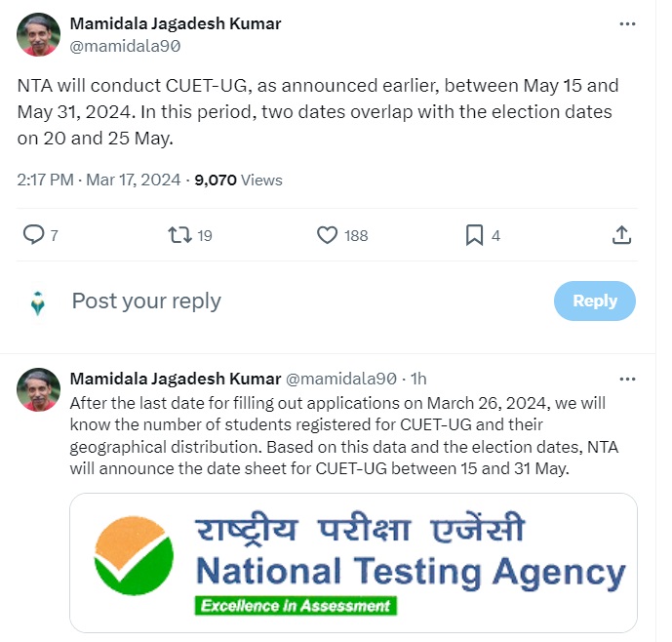Open main tweet author's profile picture

38,34
